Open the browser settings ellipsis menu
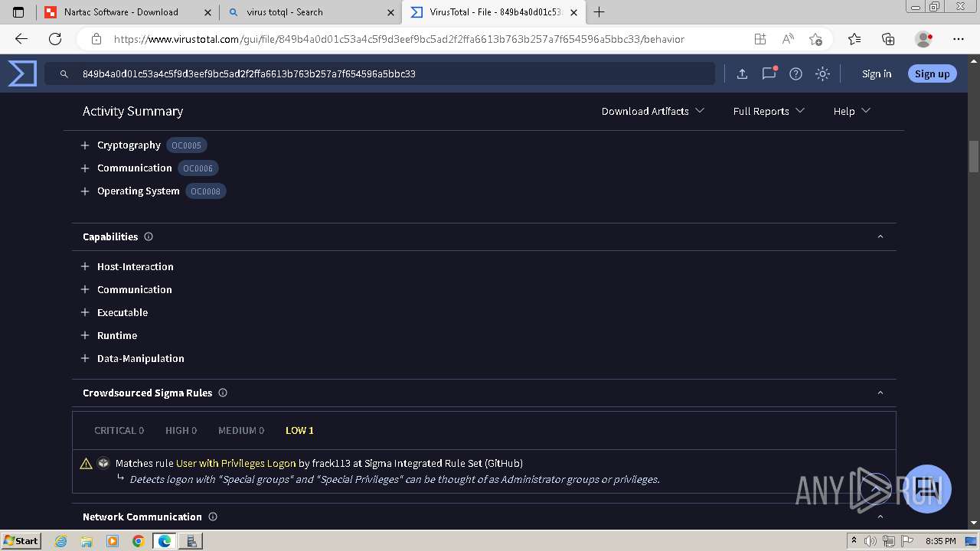This screenshot has height=551, width=980. [x=959, y=39]
